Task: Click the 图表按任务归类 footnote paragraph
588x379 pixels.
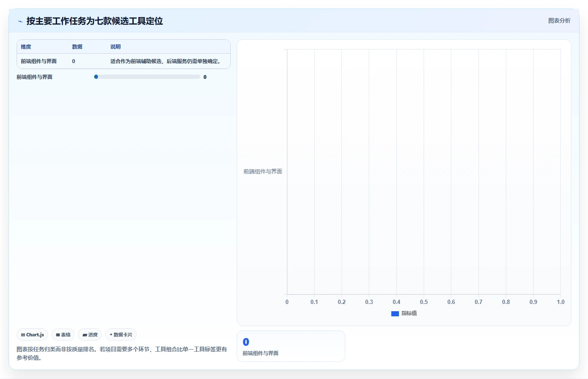Action: 122,353
